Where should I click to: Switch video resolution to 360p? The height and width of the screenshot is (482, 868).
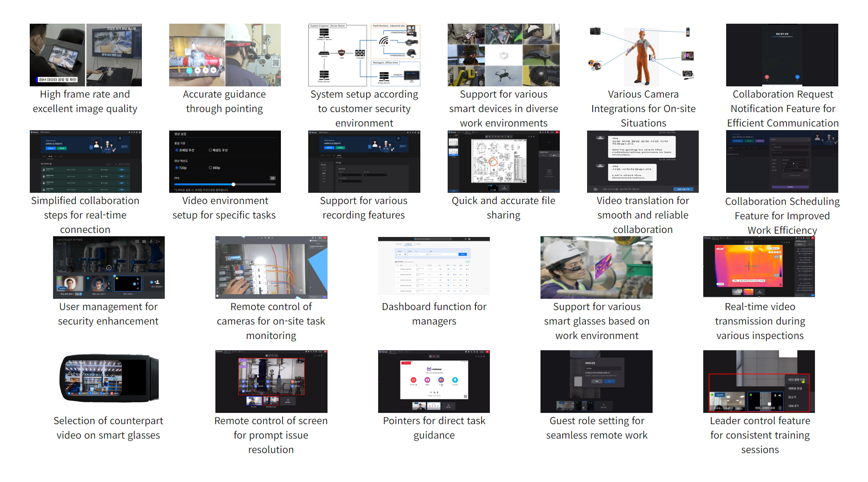[210, 168]
